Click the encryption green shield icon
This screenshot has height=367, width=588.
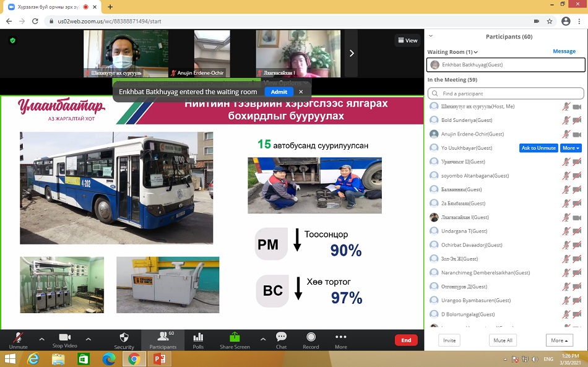pyautogui.click(x=12, y=40)
